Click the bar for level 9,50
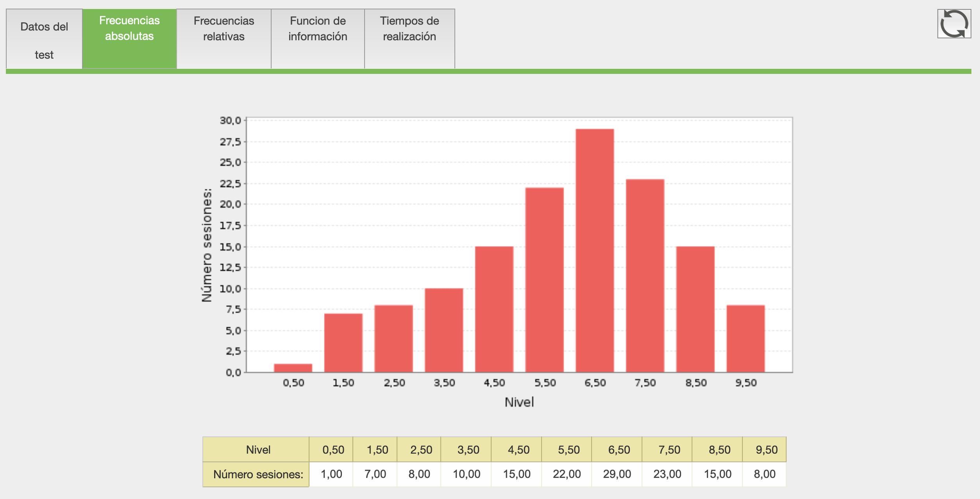Image resolution: width=980 pixels, height=499 pixels. pos(746,338)
